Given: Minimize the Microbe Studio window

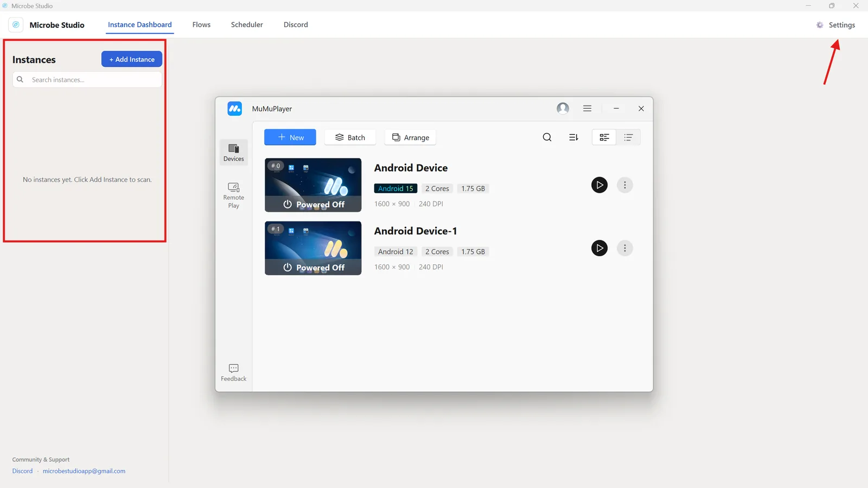Looking at the screenshot, I should tap(808, 5).
